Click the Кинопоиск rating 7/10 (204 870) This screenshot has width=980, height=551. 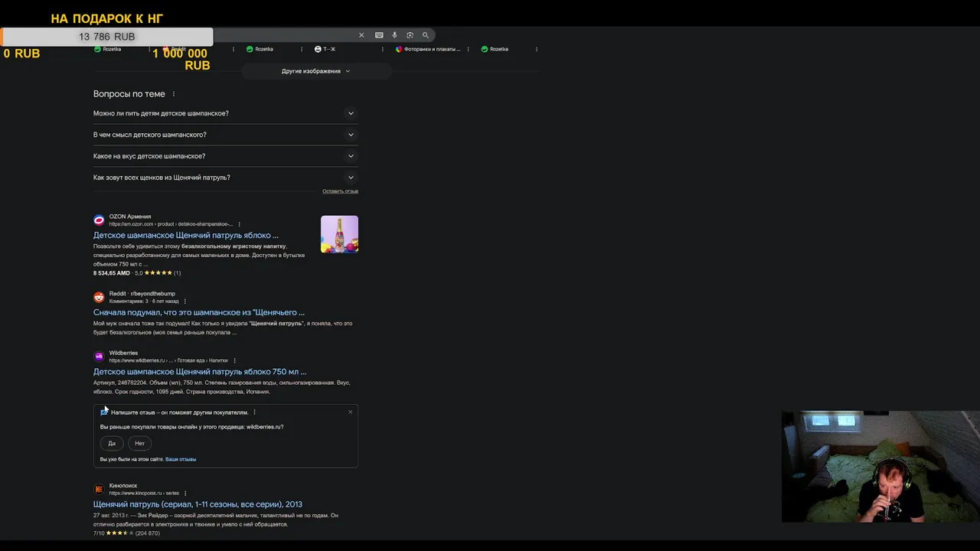(x=126, y=533)
